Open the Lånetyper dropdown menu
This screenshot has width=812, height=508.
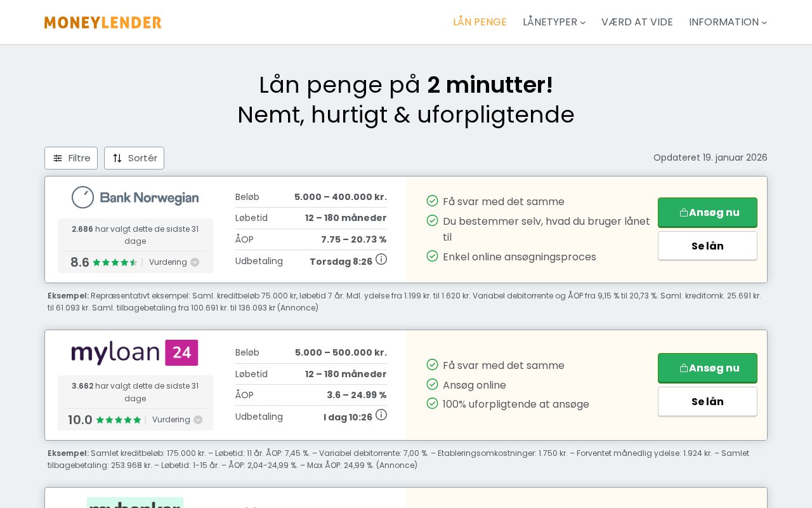tap(554, 22)
